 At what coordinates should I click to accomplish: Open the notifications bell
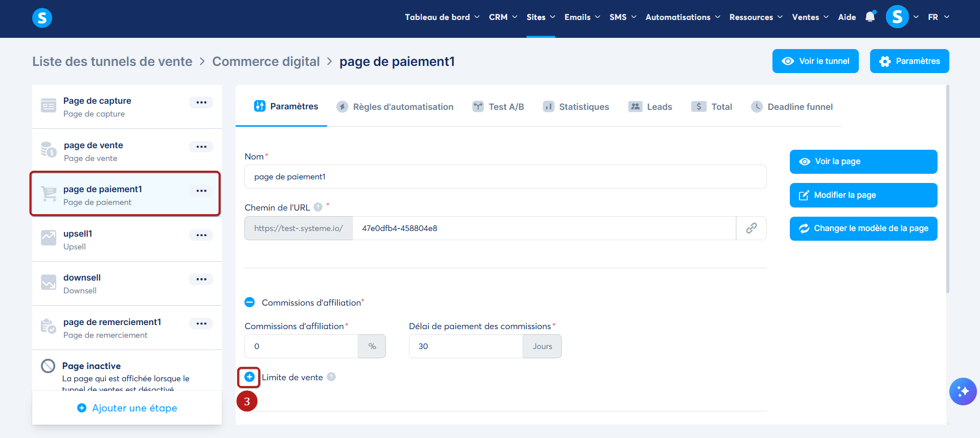(x=870, y=17)
